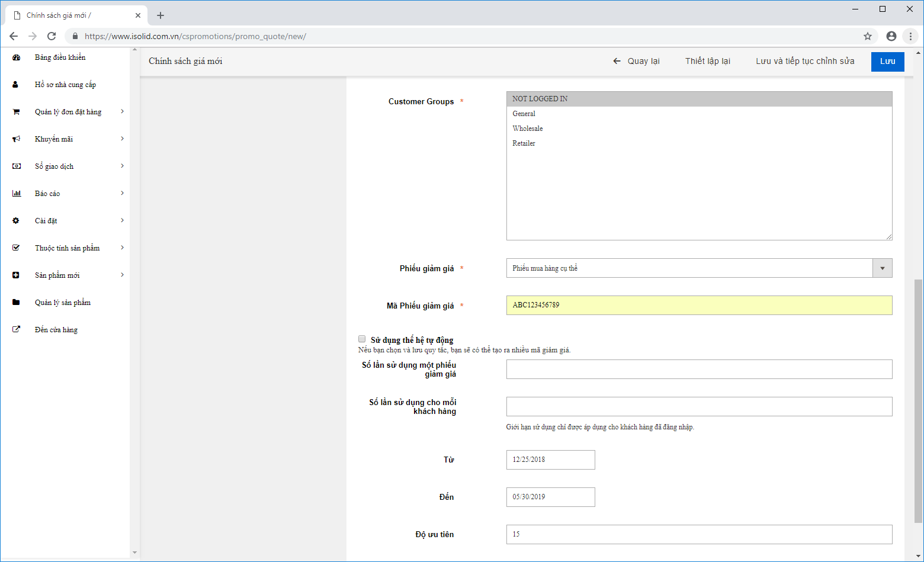Click the Hồ sơ nhà cung cấp user icon
The width and height of the screenshot is (924, 562).
pos(16,85)
